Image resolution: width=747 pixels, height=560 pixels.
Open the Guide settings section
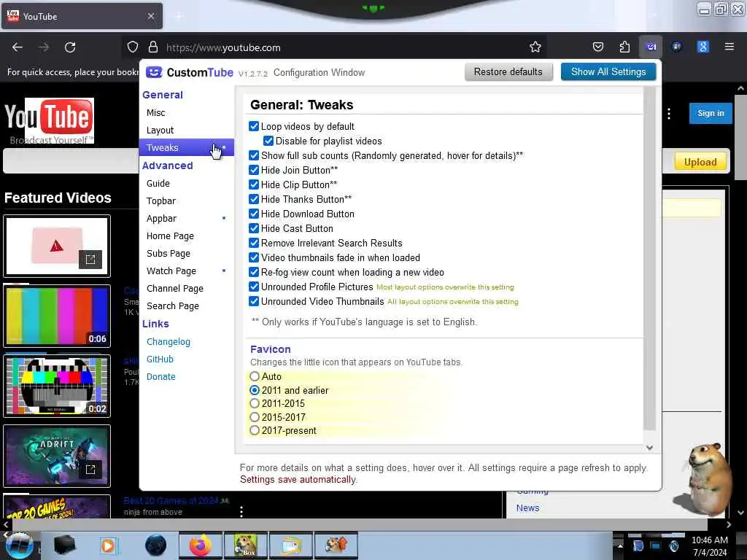coord(186,183)
